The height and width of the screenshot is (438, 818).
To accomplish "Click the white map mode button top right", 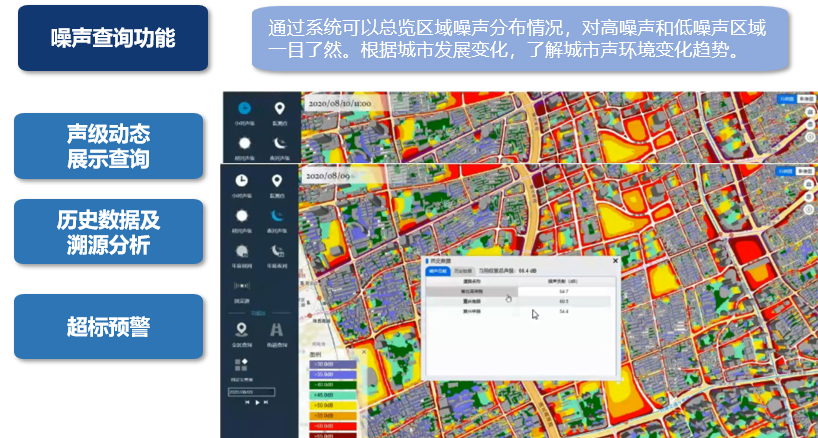I will tap(806, 171).
